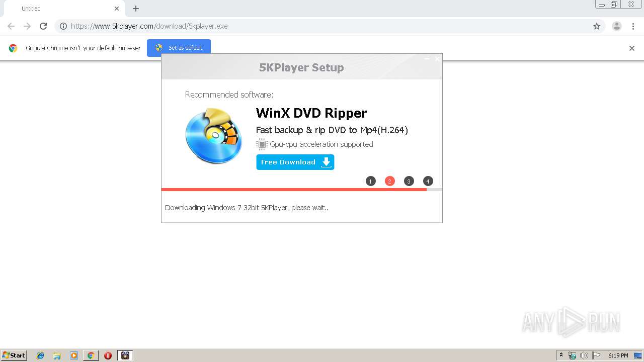Click the 'WinX DVD Ripper' heading text

tap(311, 113)
